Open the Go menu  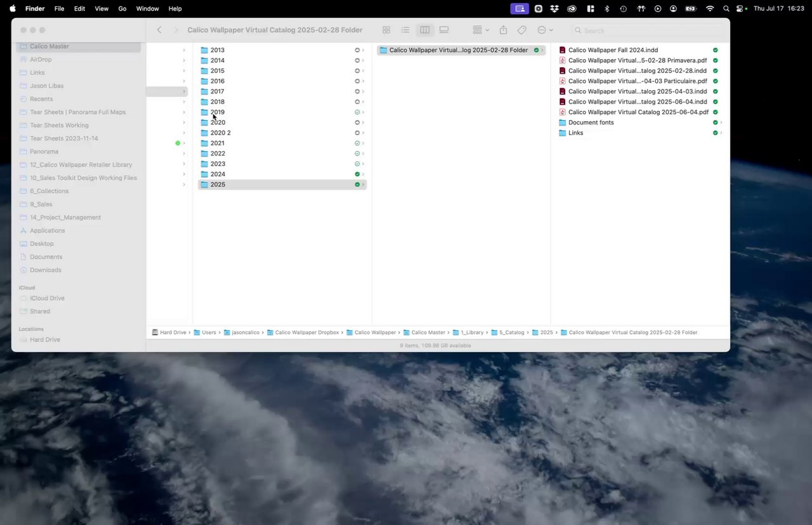(x=122, y=8)
